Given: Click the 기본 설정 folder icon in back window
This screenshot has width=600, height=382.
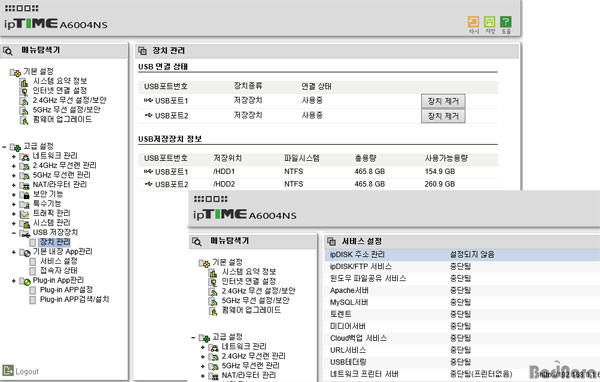Looking at the screenshot, I should click(x=15, y=72).
